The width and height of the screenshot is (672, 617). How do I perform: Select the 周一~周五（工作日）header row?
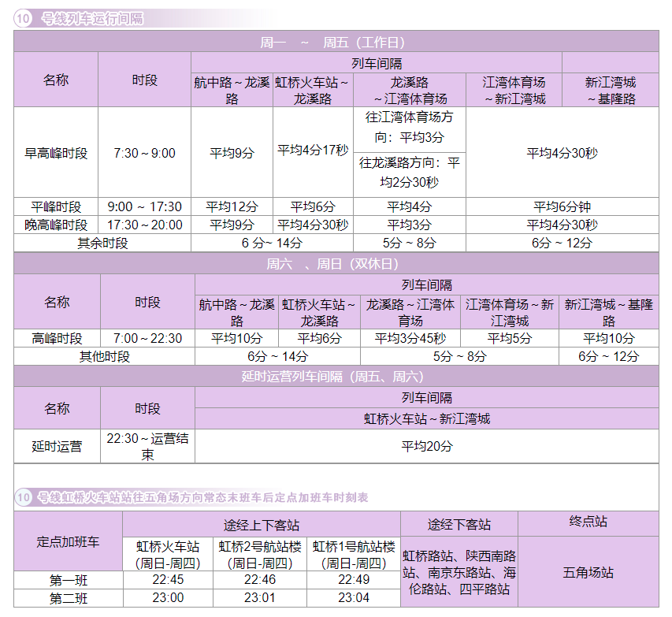click(x=336, y=42)
